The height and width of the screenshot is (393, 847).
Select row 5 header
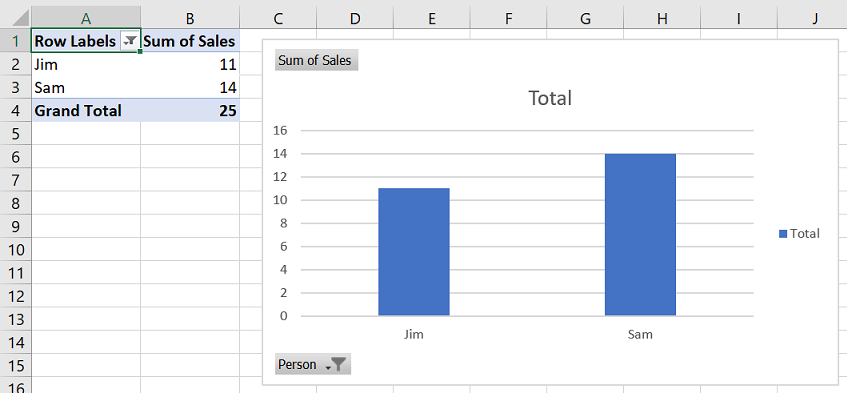point(16,134)
